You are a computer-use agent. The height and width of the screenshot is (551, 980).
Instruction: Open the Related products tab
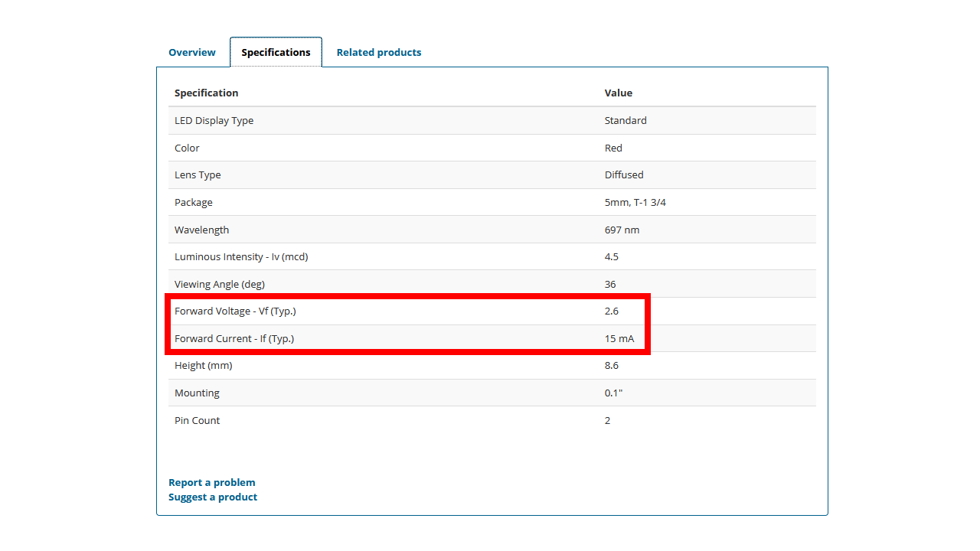(x=379, y=52)
